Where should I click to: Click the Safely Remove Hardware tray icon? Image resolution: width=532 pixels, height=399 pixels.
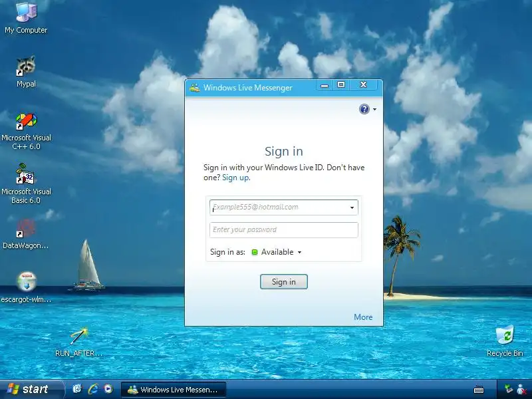point(508,389)
